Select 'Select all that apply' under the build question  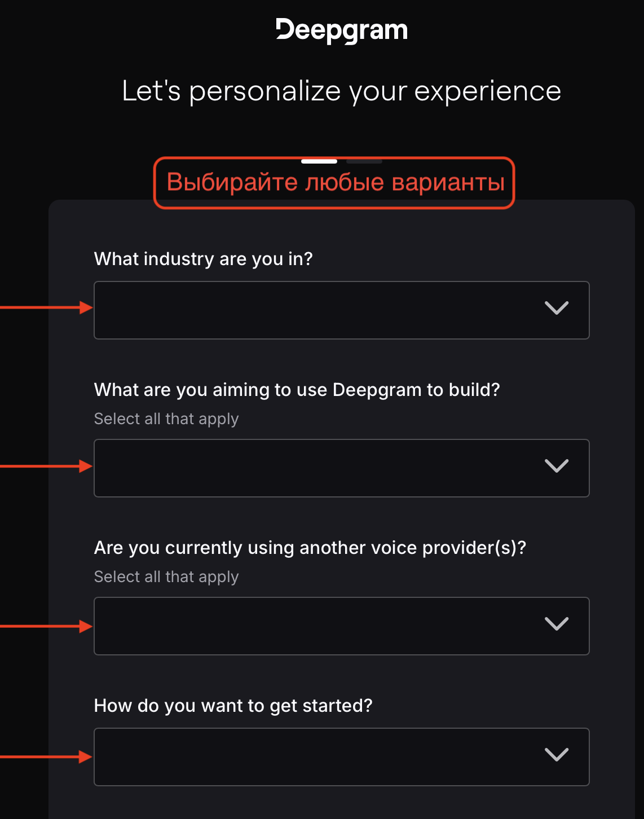pyautogui.click(x=166, y=419)
